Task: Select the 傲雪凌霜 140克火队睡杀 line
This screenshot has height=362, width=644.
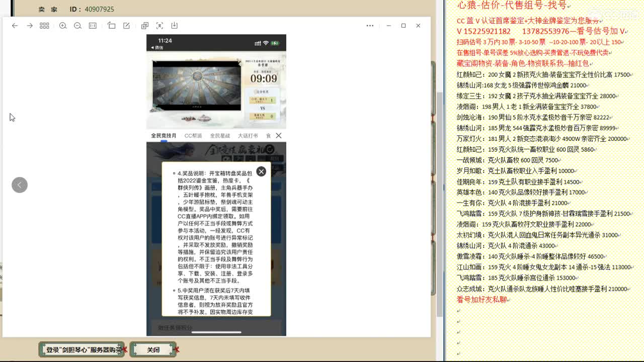Action: 530,256
